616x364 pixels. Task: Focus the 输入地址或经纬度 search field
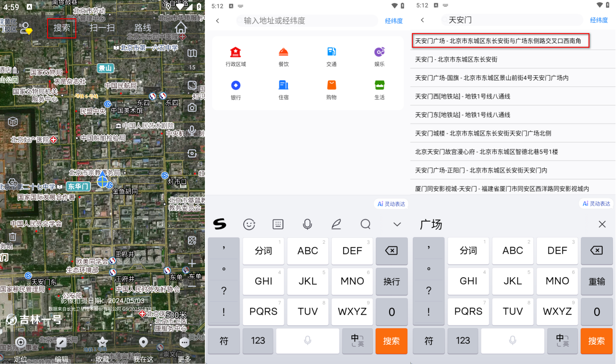(x=307, y=21)
